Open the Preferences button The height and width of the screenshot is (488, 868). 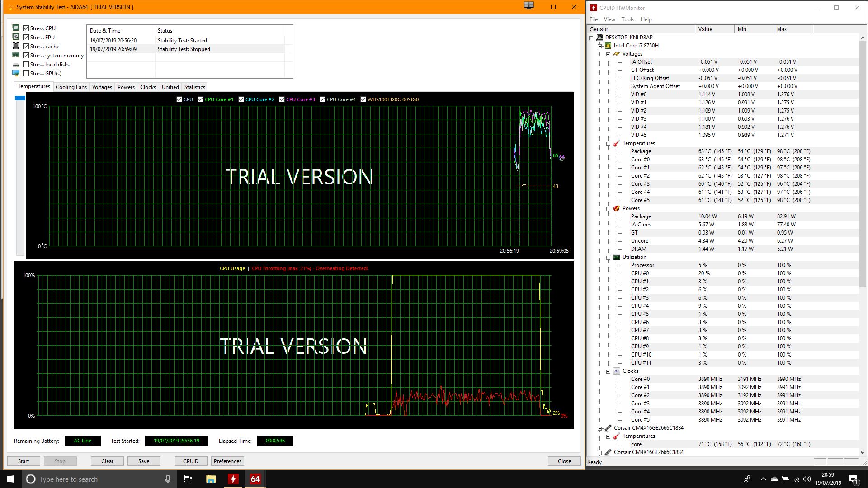click(227, 461)
